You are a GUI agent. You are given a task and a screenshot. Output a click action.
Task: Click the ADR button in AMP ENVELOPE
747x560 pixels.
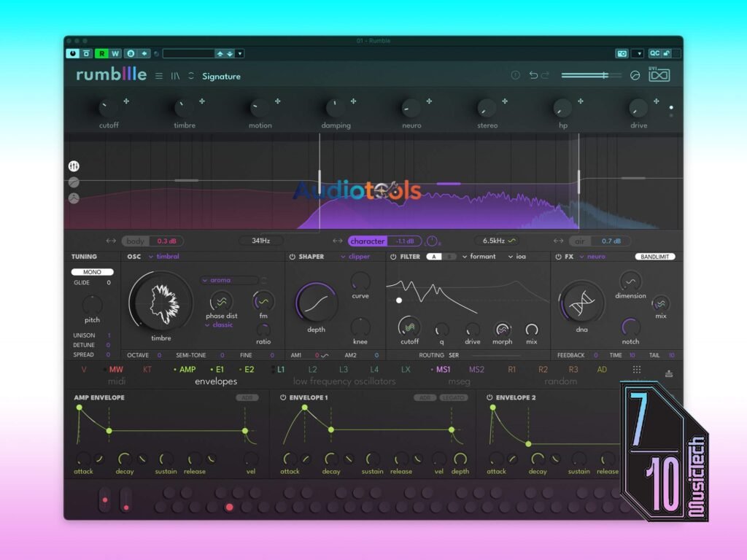coord(247,397)
